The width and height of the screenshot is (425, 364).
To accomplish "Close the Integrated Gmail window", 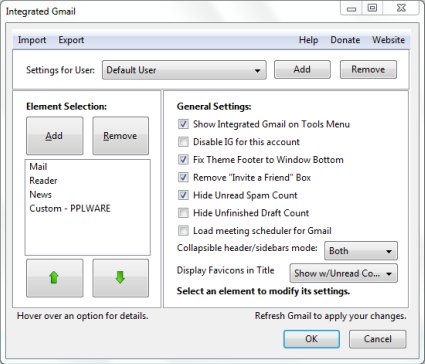I will coord(401,8).
